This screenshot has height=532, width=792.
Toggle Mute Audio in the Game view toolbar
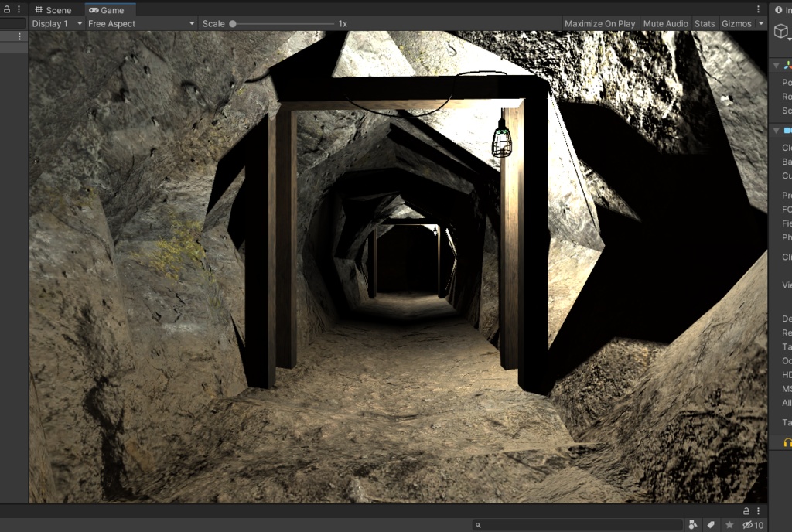[x=665, y=23]
